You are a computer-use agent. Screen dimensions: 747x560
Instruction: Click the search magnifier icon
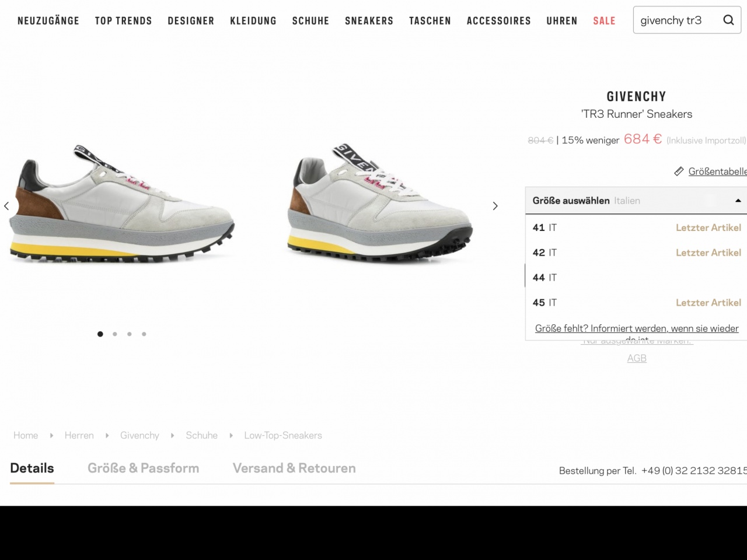click(728, 20)
